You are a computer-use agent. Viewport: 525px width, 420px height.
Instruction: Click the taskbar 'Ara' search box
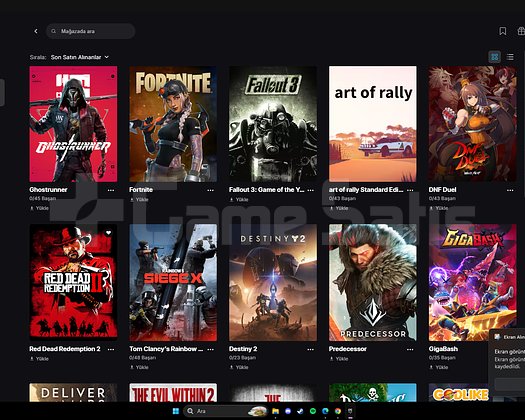pyautogui.click(x=226, y=411)
